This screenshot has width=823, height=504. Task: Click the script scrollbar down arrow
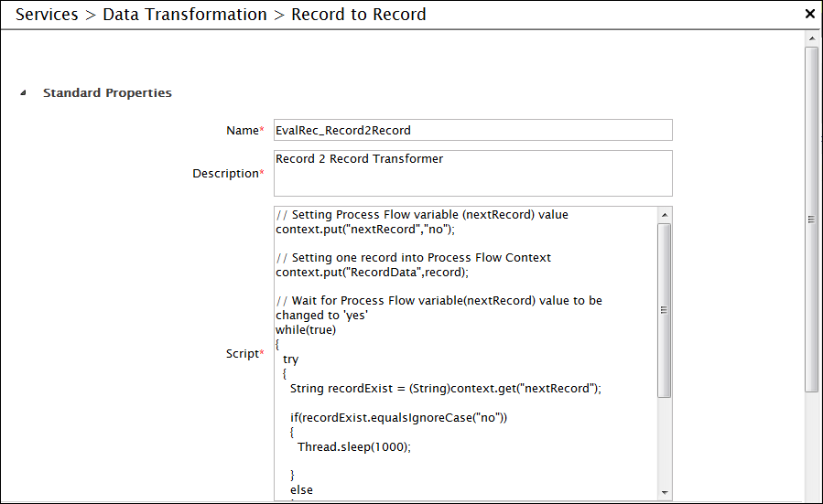(665, 492)
